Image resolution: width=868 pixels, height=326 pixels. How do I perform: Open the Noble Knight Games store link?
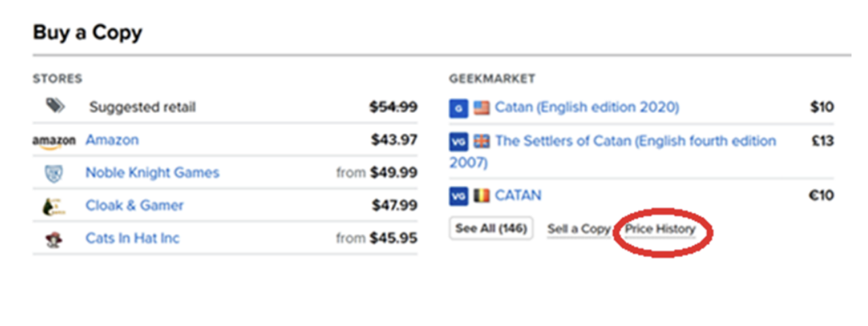point(152,172)
